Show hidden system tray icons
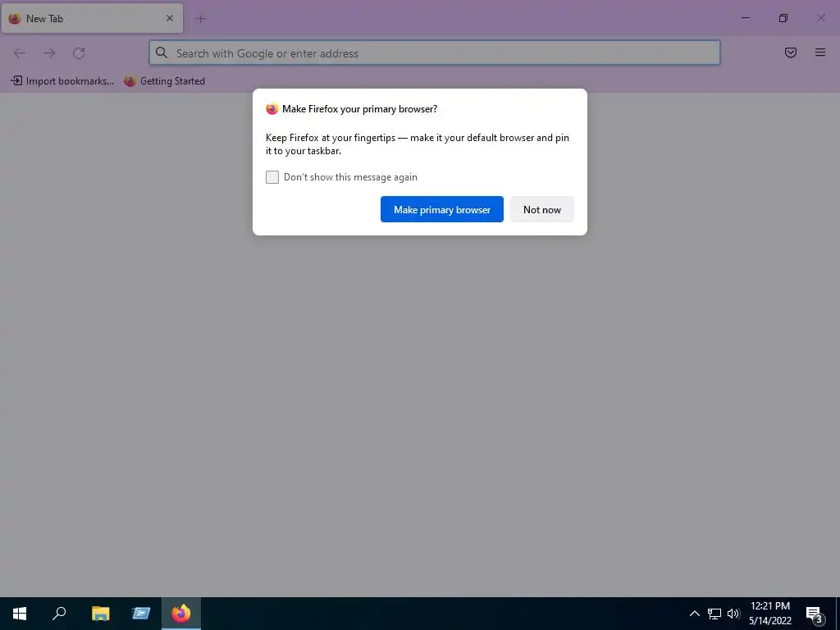Viewport: 840px width, 630px height. (694, 614)
